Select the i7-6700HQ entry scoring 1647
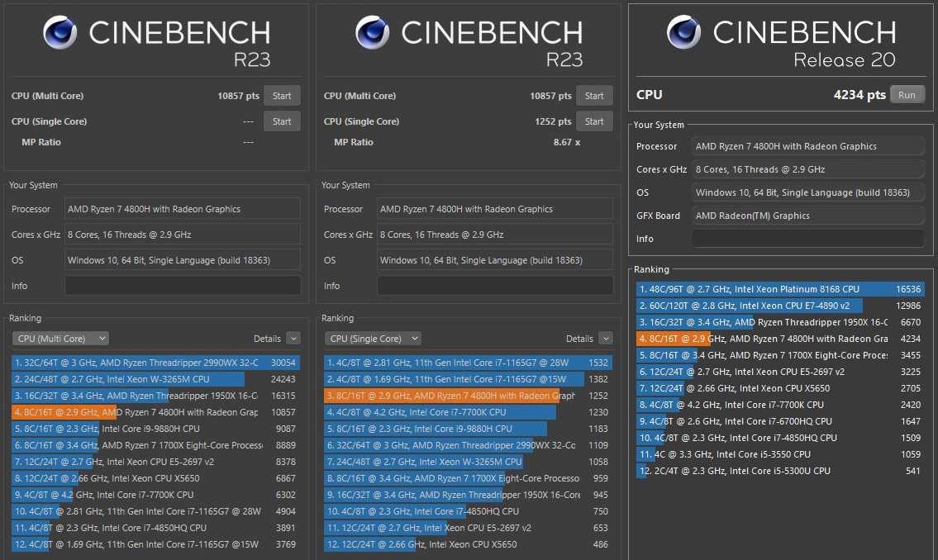Screen dimensions: 938x560 (779, 421)
